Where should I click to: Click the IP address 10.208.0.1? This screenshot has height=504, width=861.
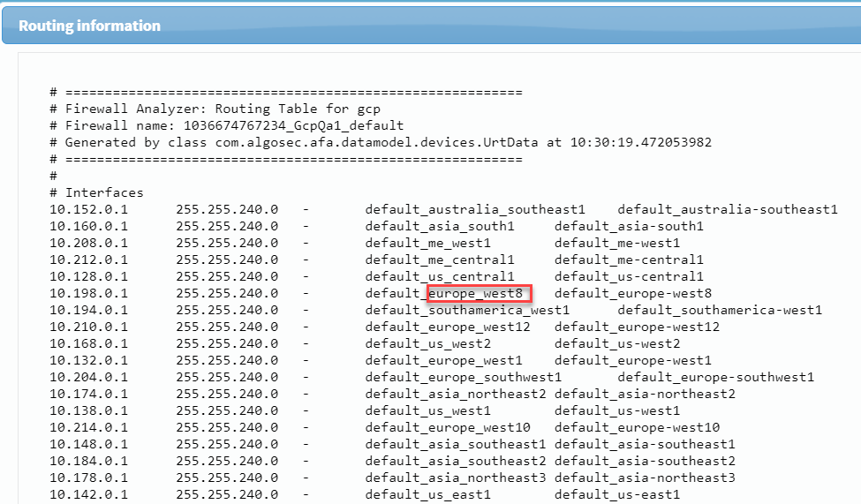coord(88,243)
